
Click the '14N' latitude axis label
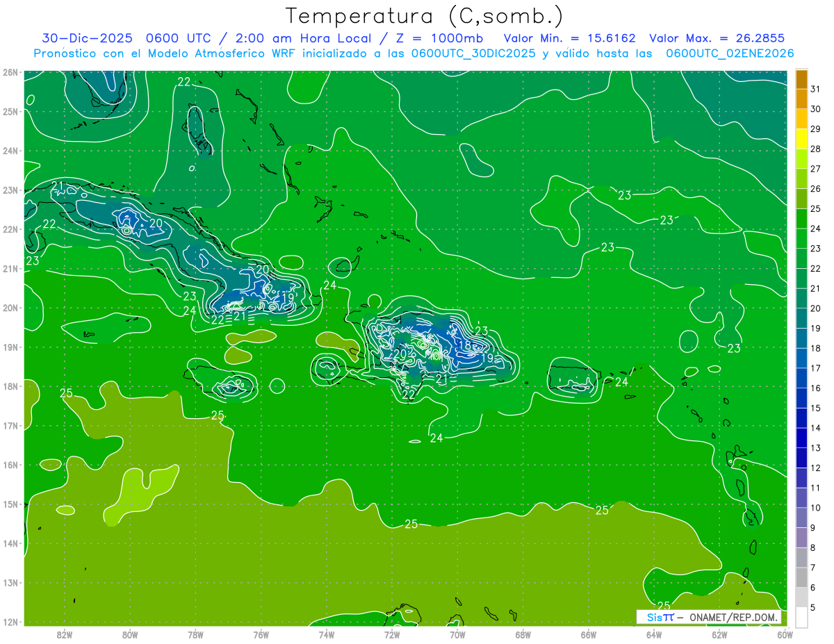pos(10,543)
